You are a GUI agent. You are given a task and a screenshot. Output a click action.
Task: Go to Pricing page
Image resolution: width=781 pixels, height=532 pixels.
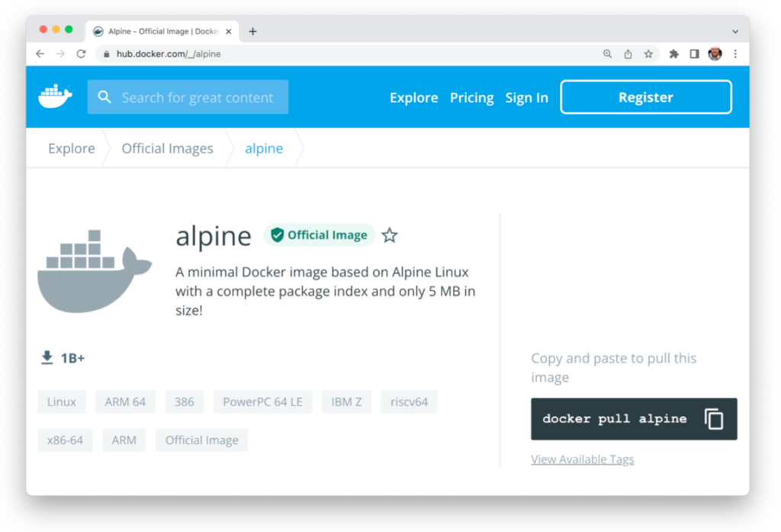point(471,98)
